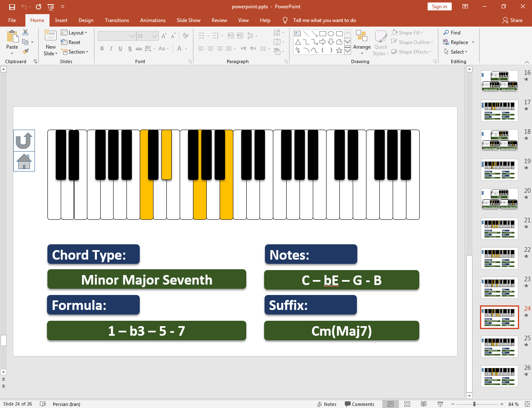Open the Layout dropdown
Screen dimensions: 532x408
click(74, 33)
